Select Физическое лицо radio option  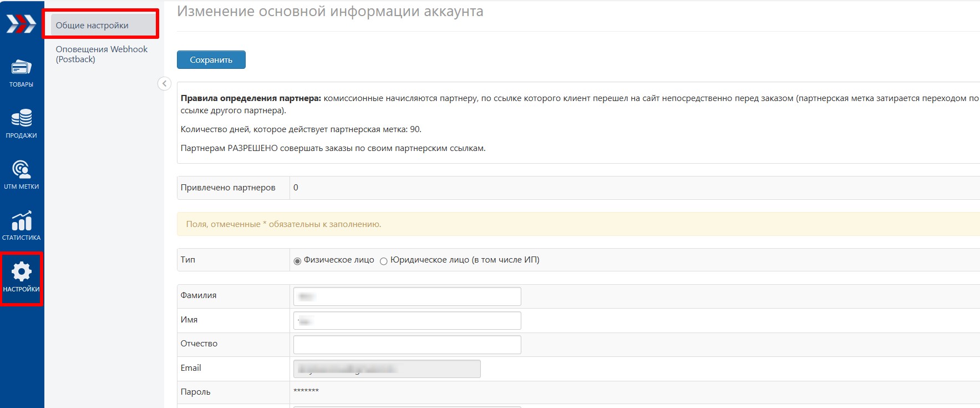coord(297,261)
